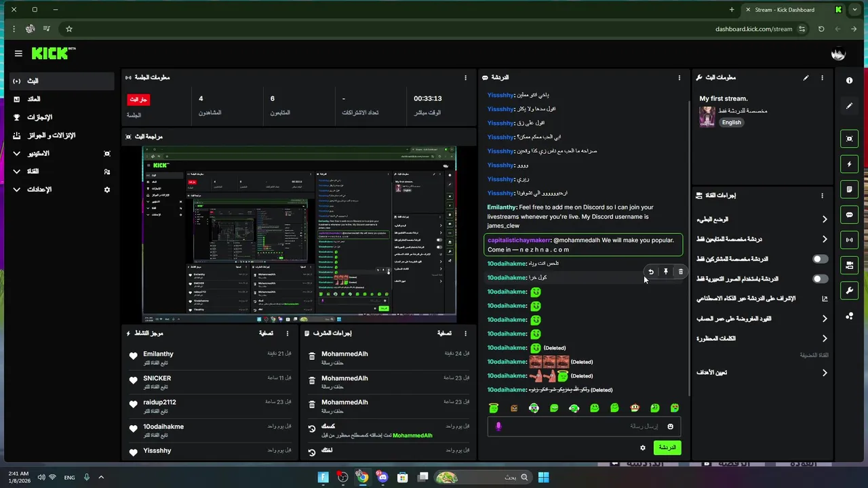Toggle stream preview icon in right toolbar
This screenshot has height=488, width=868.
[849, 139]
